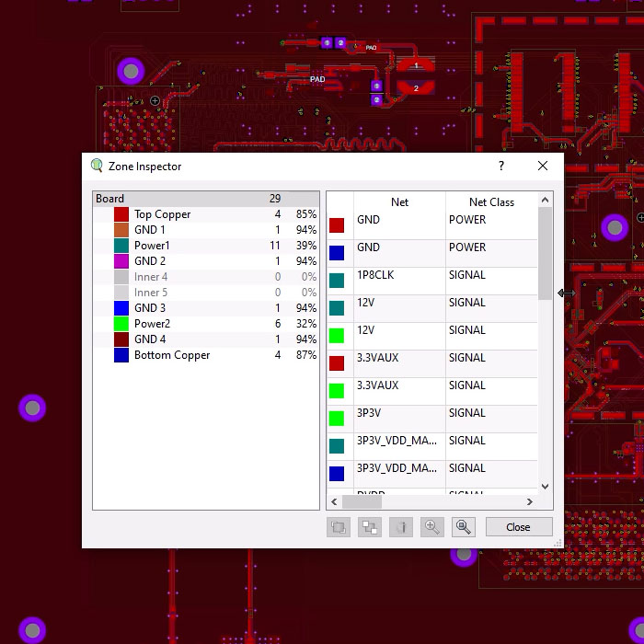Click the zoom-in magnifier icon button
644x644 pixels.
pyautogui.click(x=432, y=527)
